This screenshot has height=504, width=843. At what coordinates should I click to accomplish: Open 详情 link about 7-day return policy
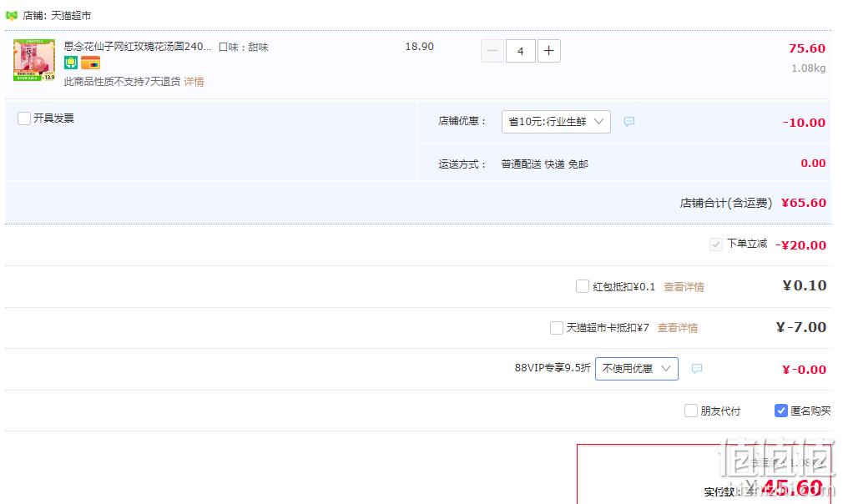[194, 82]
